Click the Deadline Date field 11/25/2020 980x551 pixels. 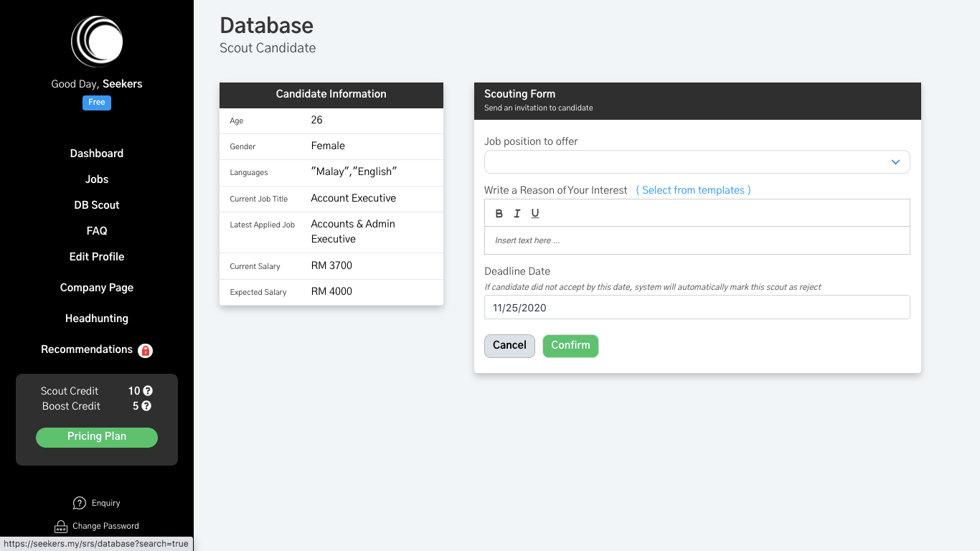click(697, 307)
